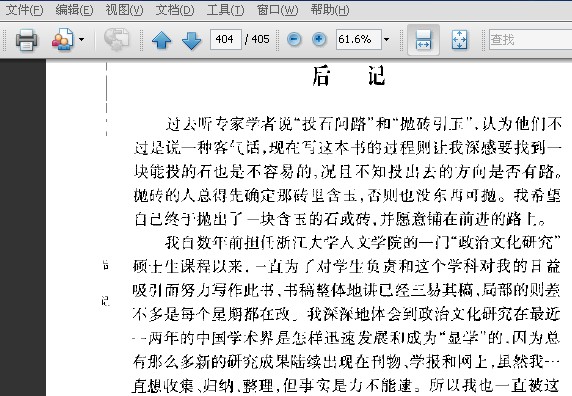Toggle the fit-width scrolling mode button
The width and height of the screenshot is (572, 396).
[423, 40]
